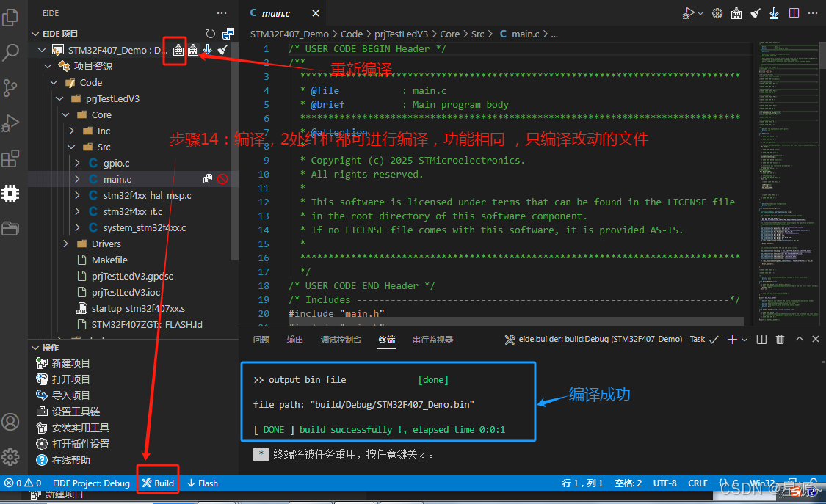The width and height of the screenshot is (826, 504).
Task: Click rebuild icon on STM32F407_Demo project row
Action: (x=193, y=50)
